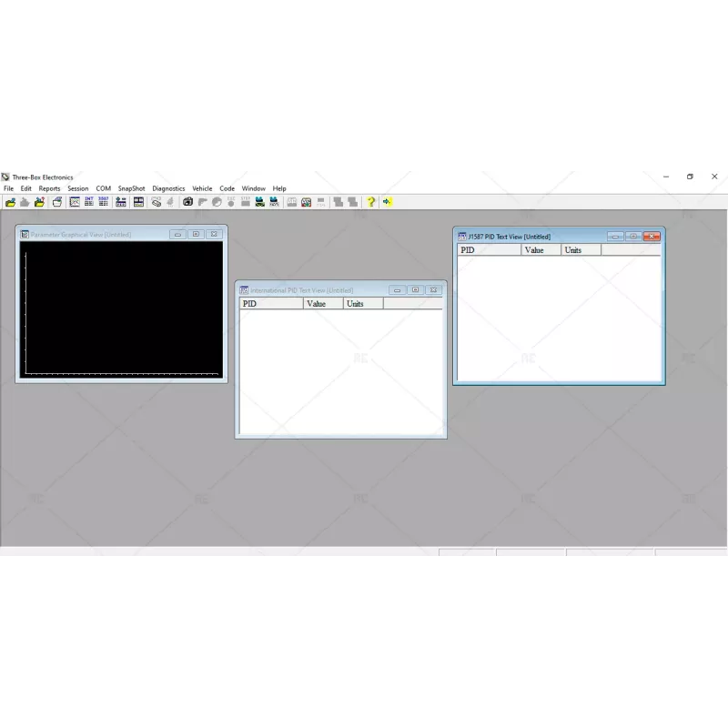Open the Vehicle menu
728x728 pixels.
(x=202, y=188)
